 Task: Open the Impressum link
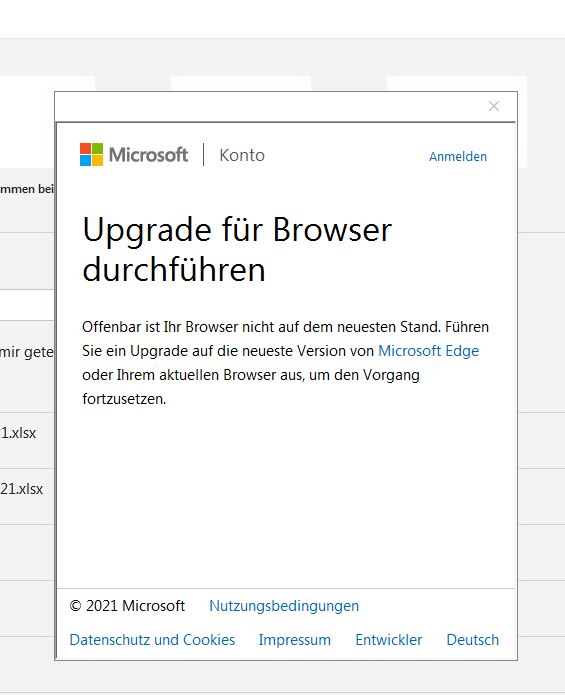click(x=295, y=640)
